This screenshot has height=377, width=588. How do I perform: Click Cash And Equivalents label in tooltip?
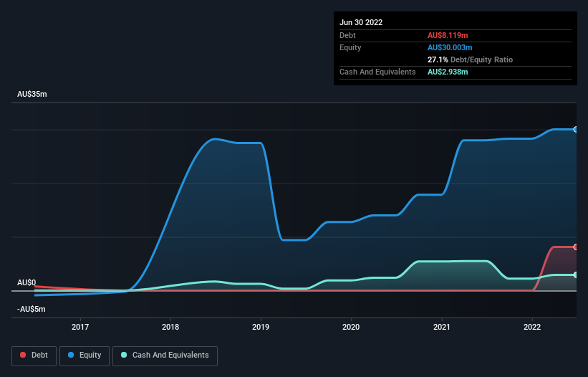tap(377, 72)
